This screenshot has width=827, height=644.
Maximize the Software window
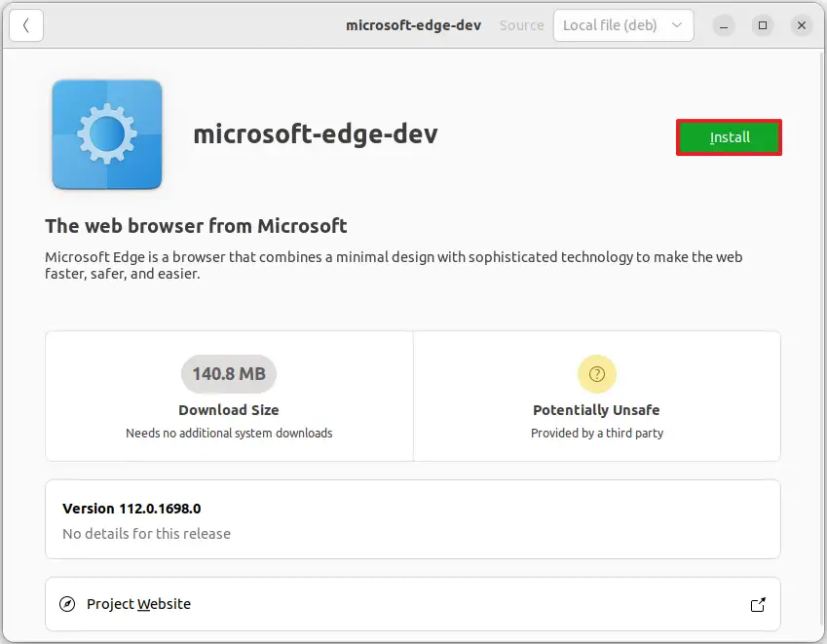point(762,25)
